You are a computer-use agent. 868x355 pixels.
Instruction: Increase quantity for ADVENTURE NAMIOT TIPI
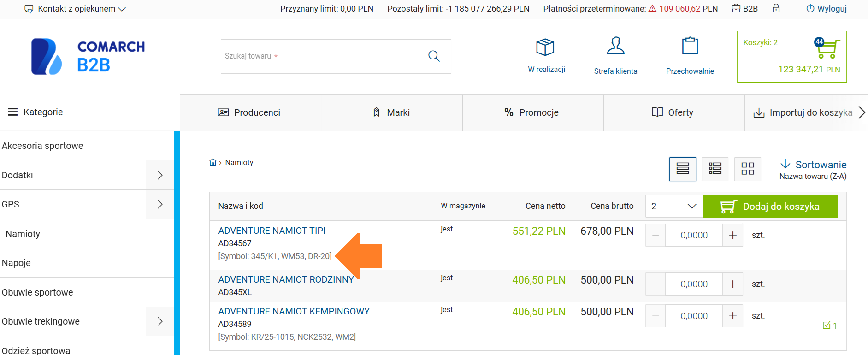tap(732, 235)
